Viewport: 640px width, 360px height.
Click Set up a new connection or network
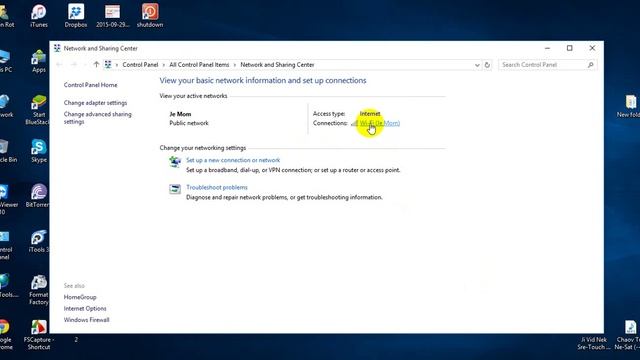pyautogui.click(x=233, y=160)
